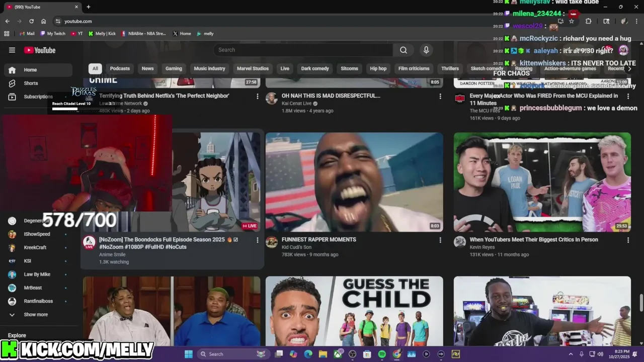Reload the page

[31, 21]
